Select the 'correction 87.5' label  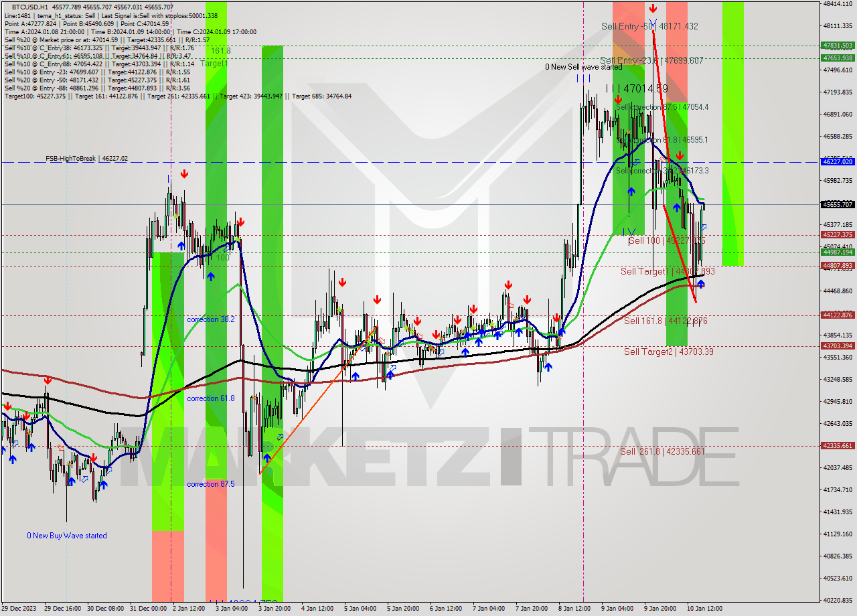[211, 484]
